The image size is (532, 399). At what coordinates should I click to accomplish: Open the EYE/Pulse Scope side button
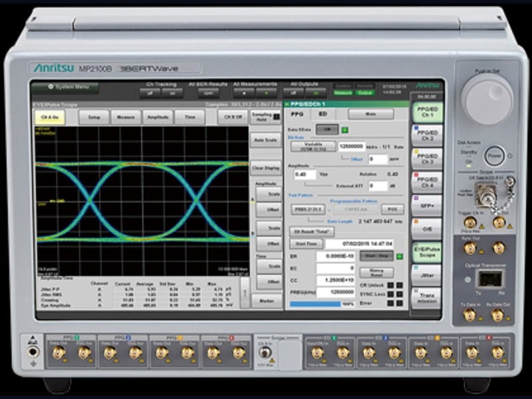(x=427, y=252)
